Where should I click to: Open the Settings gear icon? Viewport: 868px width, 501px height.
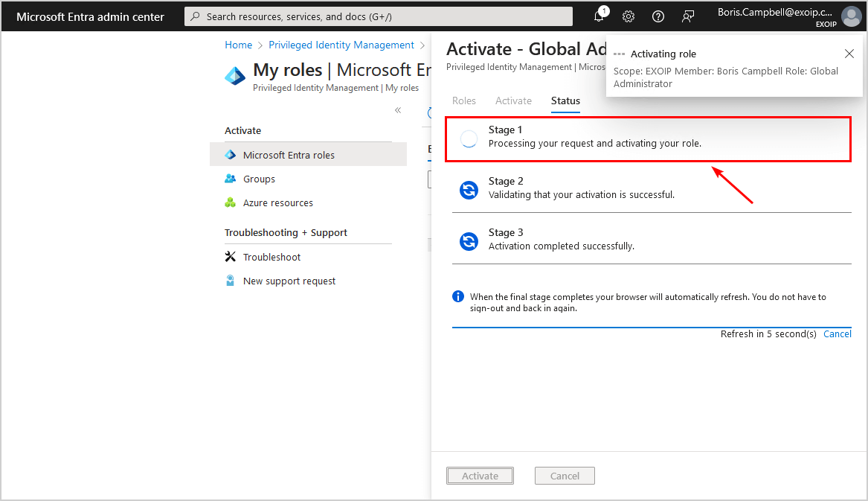click(x=629, y=16)
